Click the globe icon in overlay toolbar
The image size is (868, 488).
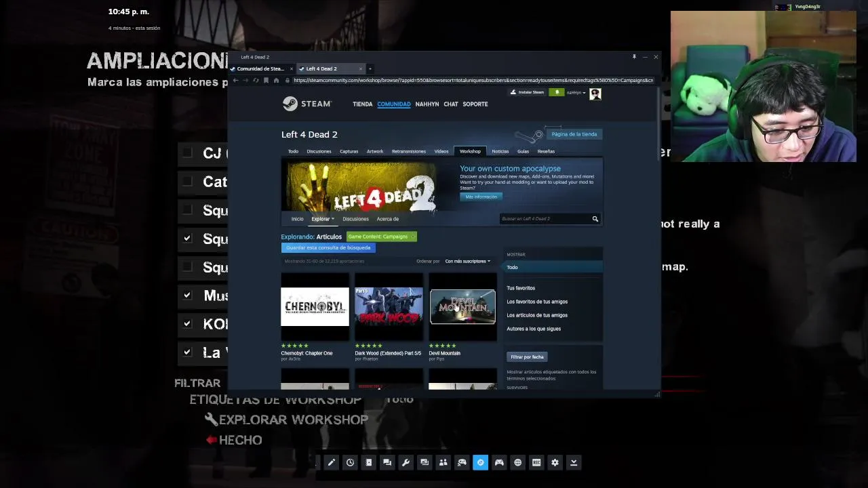[x=517, y=462]
